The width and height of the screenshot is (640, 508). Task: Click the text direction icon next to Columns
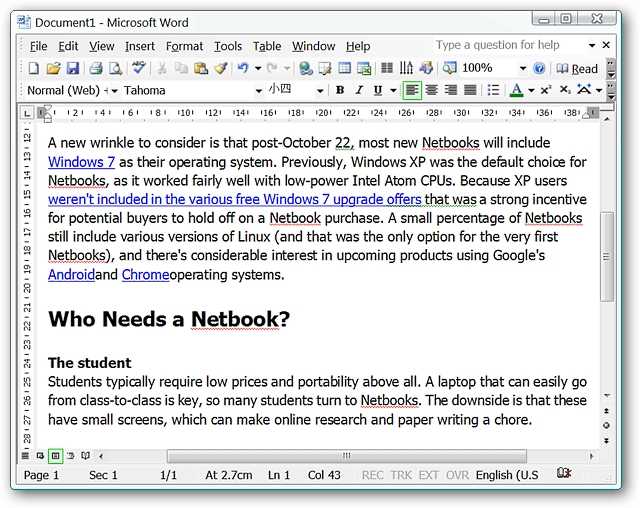click(406, 68)
